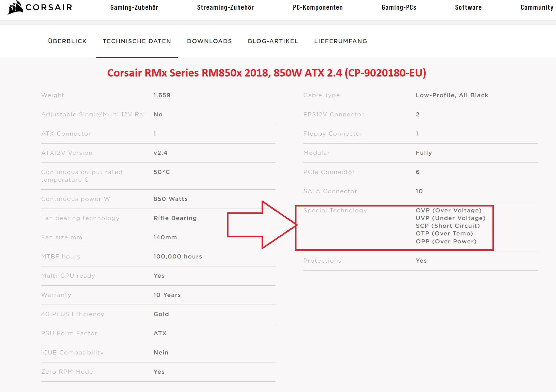Screen dimensions: 556x392
Task: Open the Community menu
Action: 537,7
